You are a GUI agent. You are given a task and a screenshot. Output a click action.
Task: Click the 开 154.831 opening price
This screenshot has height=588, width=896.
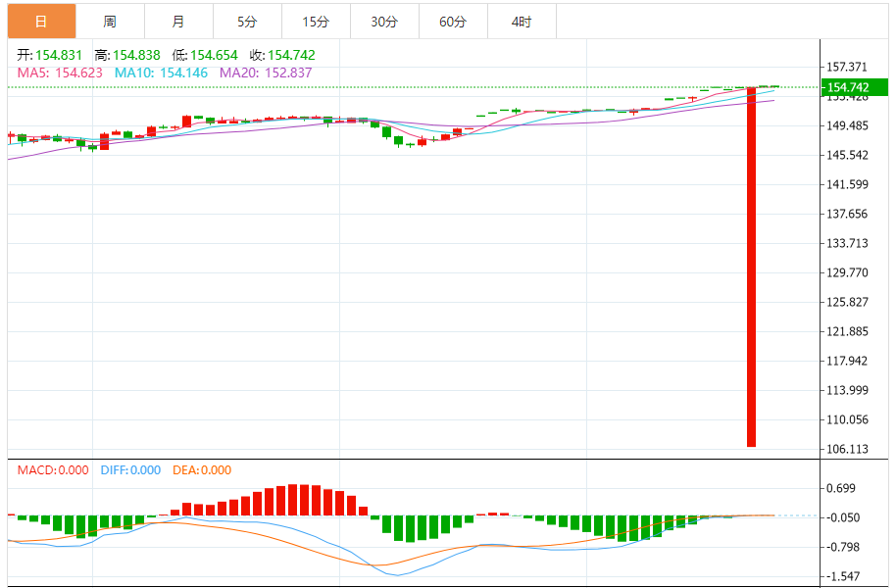(50, 56)
